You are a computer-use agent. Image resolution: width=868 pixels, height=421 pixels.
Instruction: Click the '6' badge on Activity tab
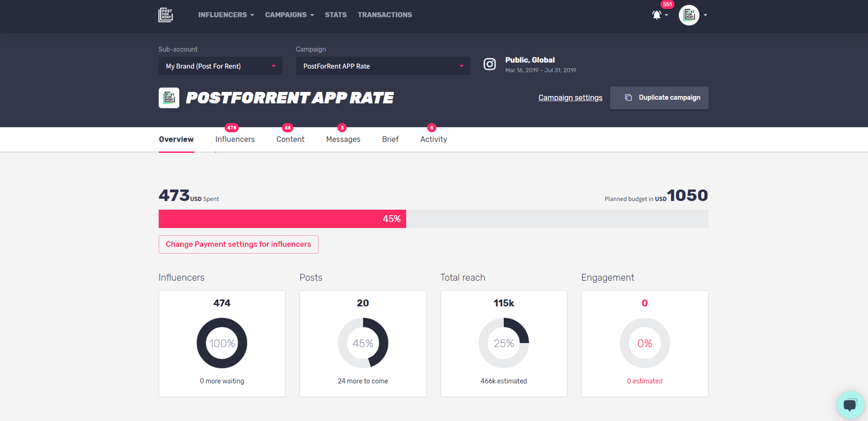tap(432, 128)
